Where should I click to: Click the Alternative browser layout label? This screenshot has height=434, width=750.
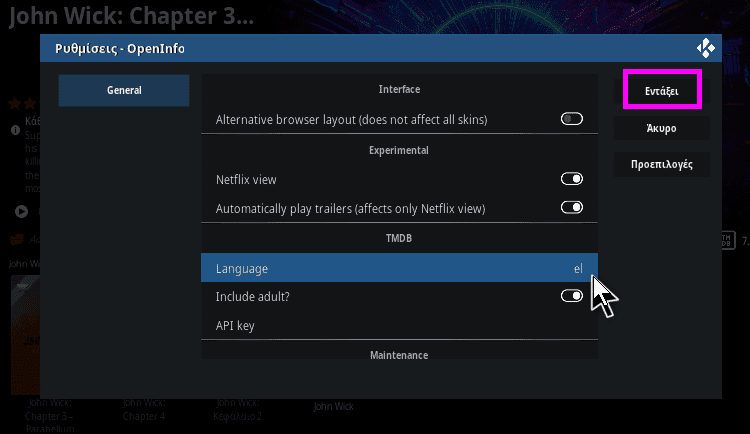coord(352,120)
